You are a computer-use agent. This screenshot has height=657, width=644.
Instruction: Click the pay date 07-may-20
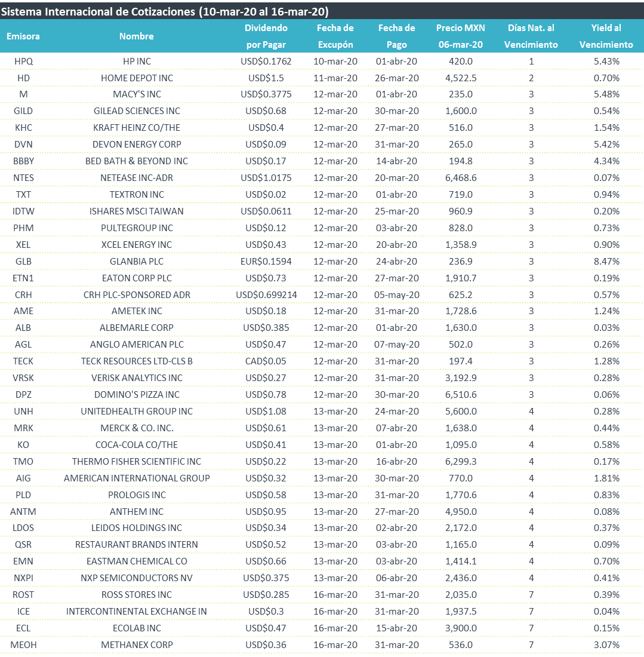coord(396,345)
